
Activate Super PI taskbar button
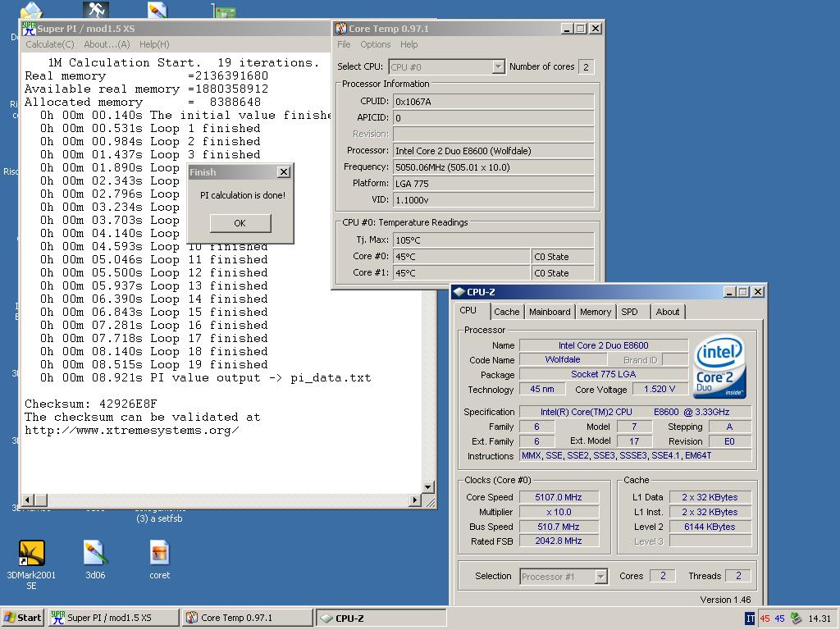pyautogui.click(x=113, y=618)
